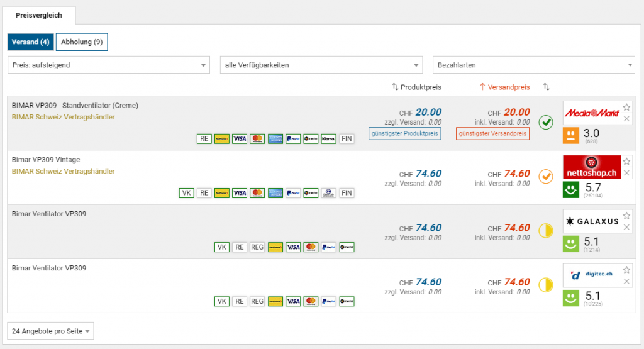Open the 'Preis: aufsteigend' sort dropdown

109,65
